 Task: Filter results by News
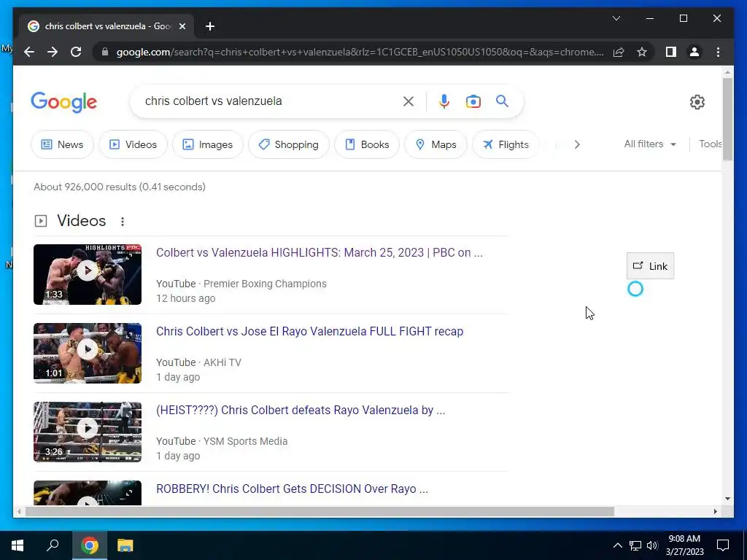coord(62,144)
